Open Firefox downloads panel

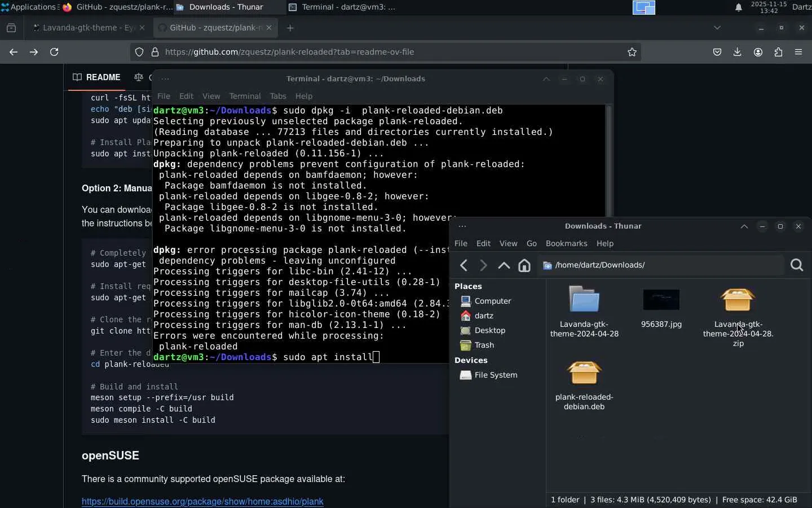click(737, 52)
